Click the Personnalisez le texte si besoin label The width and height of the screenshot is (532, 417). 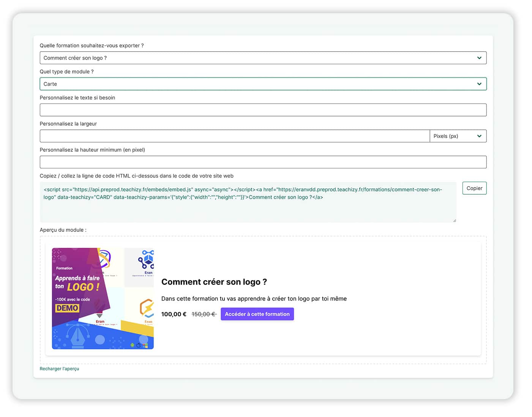click(x=77, y=98)
